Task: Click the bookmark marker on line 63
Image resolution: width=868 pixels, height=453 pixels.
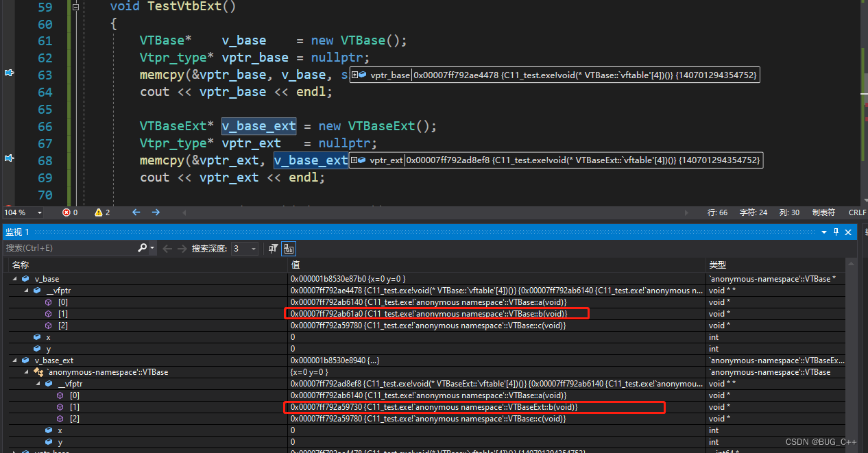Action: pyautogui.click(x=10, y=73)
